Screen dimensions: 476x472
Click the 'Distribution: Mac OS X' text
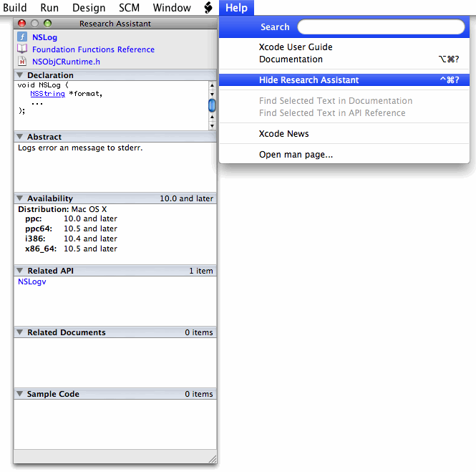62,209
